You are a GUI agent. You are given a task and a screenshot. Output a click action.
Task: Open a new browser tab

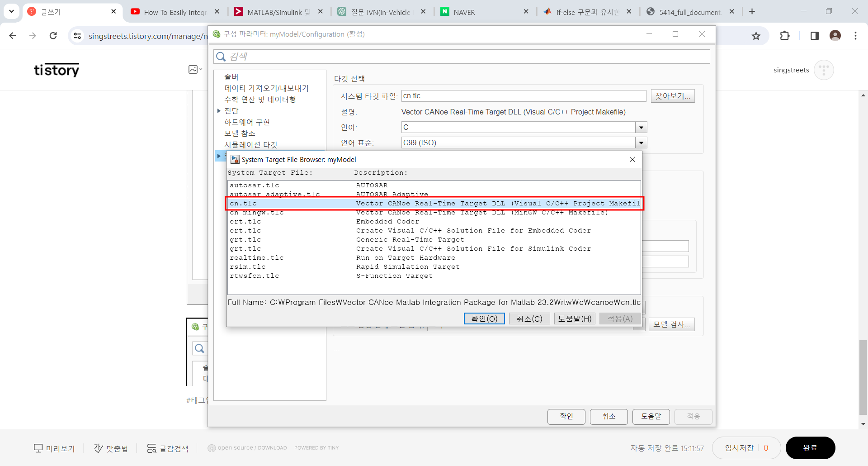752,12
